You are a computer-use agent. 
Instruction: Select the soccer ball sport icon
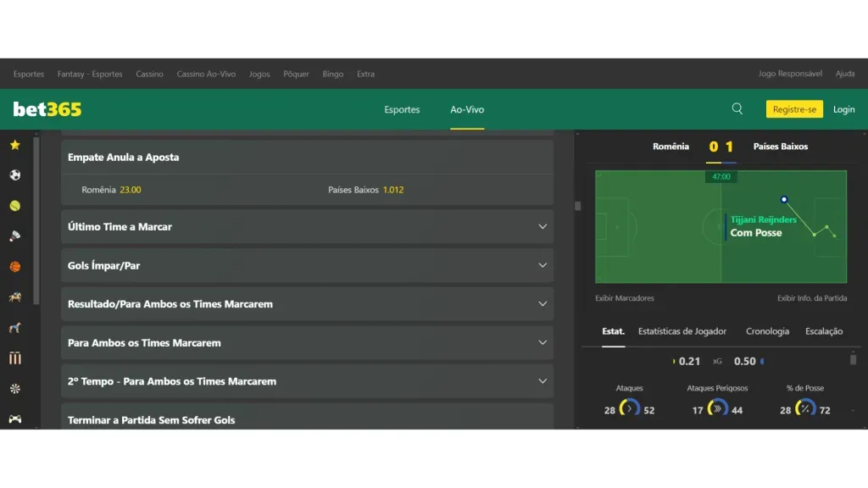pyautogui.click(x=14, y=175)
